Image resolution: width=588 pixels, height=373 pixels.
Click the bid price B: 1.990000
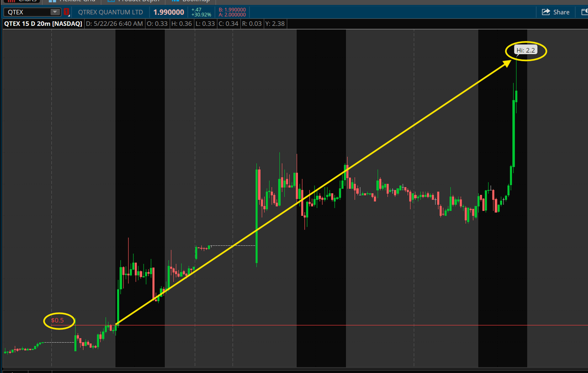[232, 9]
